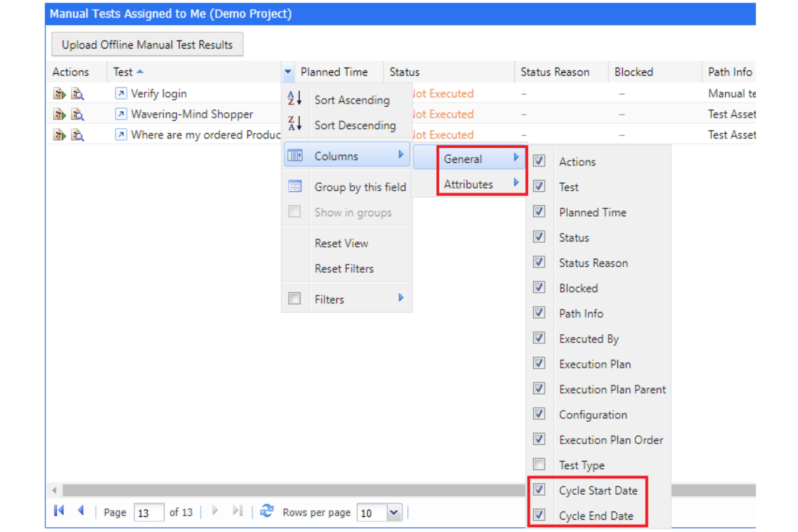Click the page number input field

pyautogui.click(x=149, y=513)
